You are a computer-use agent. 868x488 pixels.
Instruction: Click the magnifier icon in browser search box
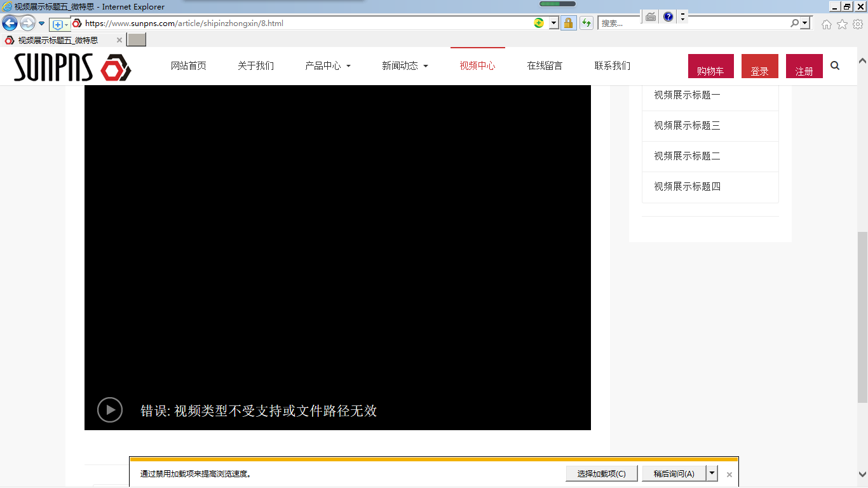pos(794,24)
